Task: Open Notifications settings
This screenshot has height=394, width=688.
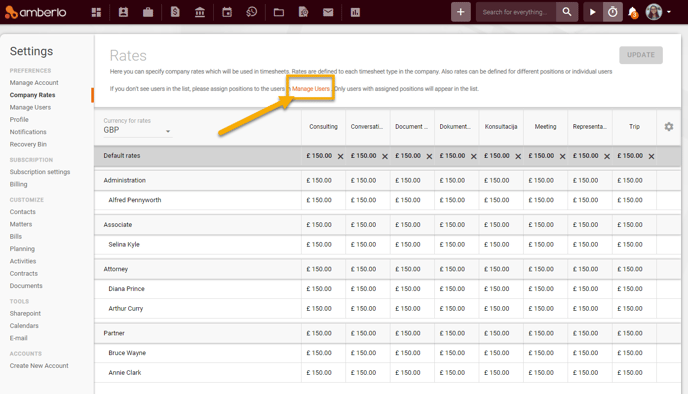Action: (x=28, y=132)
